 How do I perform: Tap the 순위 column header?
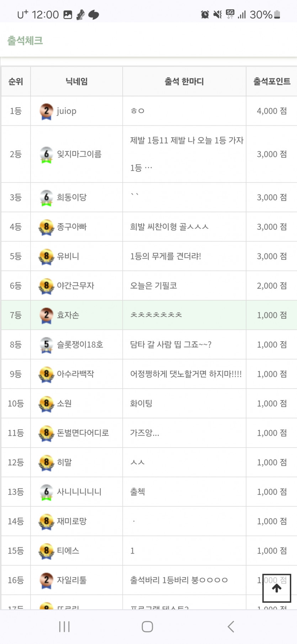click(16, 81)
